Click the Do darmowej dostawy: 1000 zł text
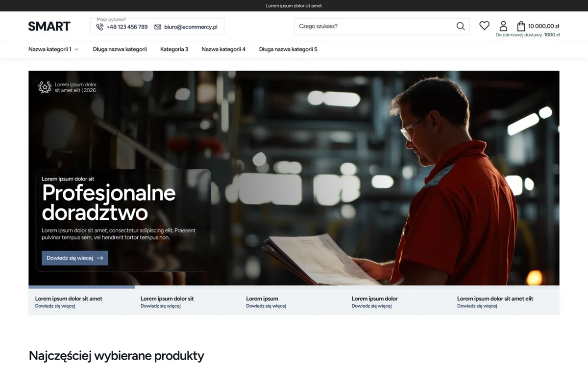Viewport: 588px width, 368px height. (x=528, y=35)
